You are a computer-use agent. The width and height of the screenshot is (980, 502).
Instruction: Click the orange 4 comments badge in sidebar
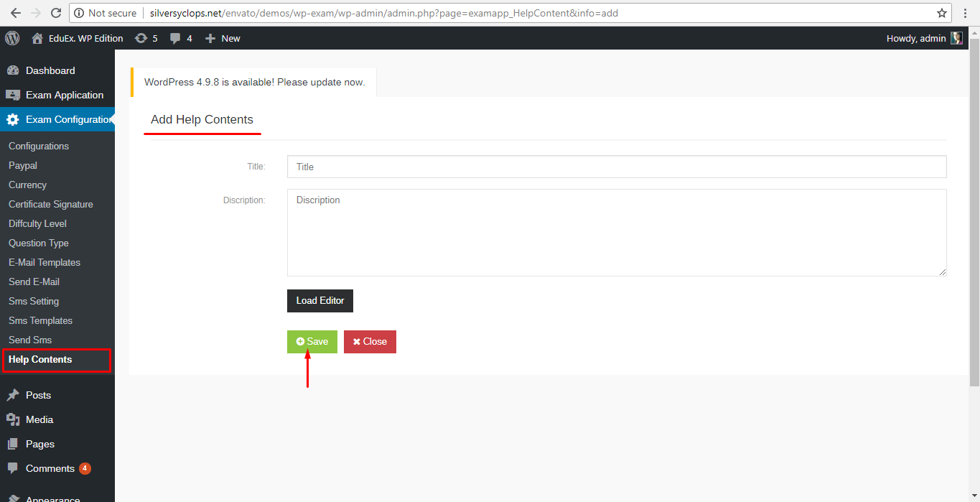point(85,468)
